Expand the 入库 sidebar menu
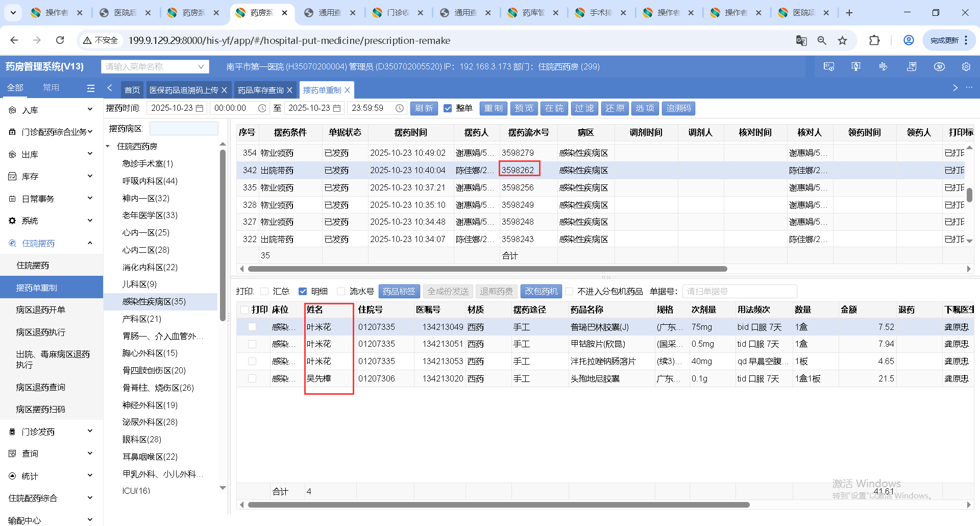The height and width of the screenshot is (526, 980). (51, 110)
